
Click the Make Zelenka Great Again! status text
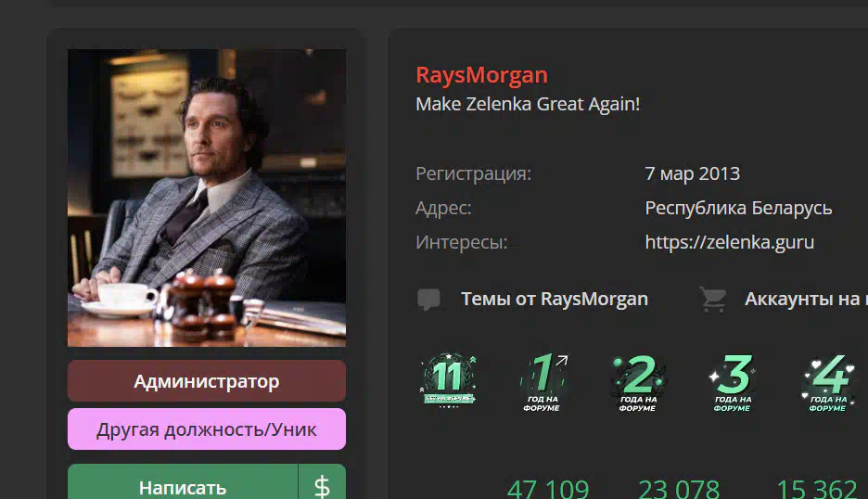pos(528,104)
